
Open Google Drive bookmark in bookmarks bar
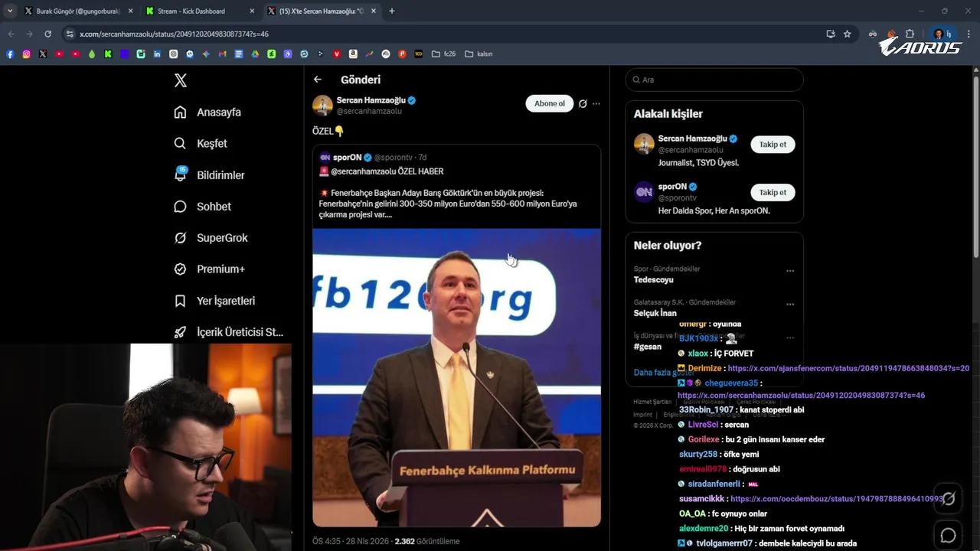(256, 54)
